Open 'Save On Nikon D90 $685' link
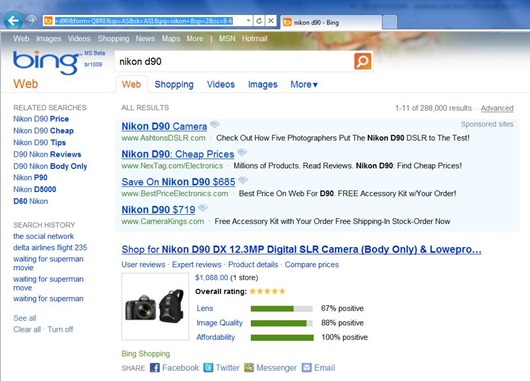530x381 pixels. pos(178,182)
